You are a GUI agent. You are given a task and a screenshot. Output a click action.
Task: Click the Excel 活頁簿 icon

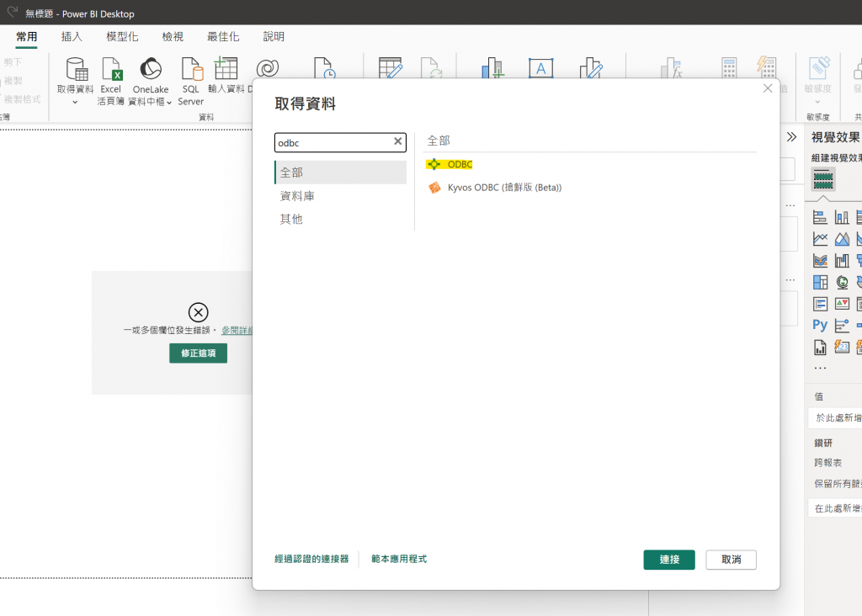coord(112,69)
